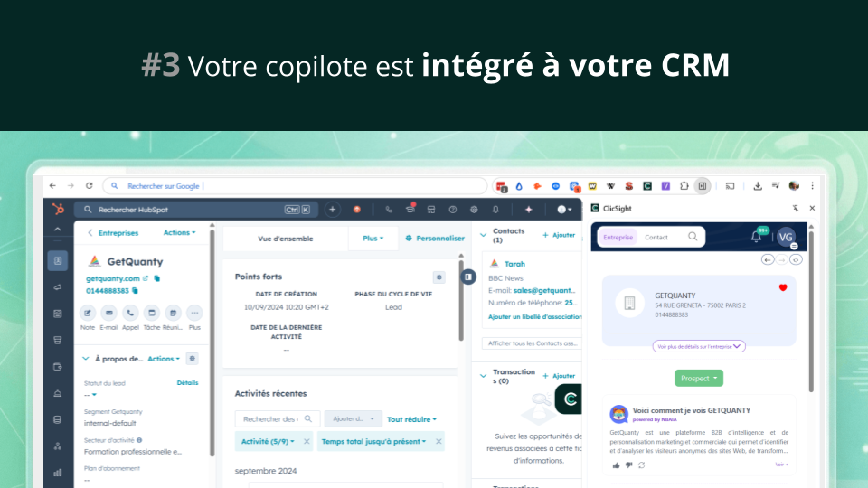Open Temps total jusqu'à présent filter

pos(374,442)
